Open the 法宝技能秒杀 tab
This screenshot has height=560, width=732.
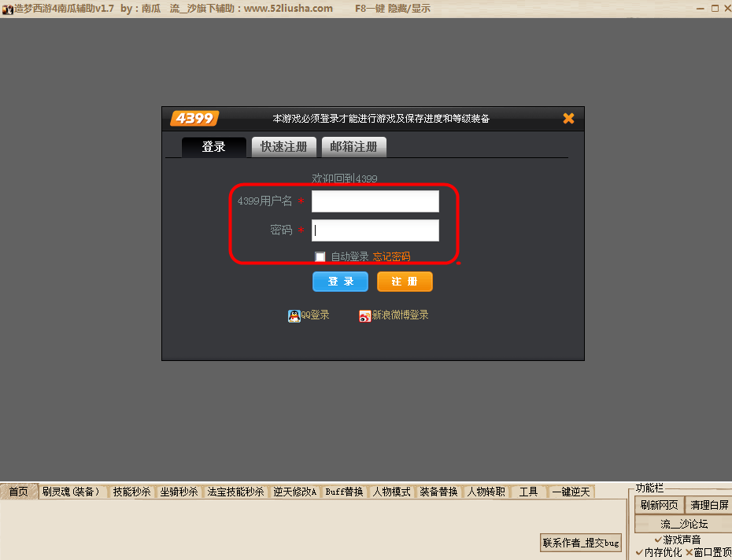click(x=235, y=492)
